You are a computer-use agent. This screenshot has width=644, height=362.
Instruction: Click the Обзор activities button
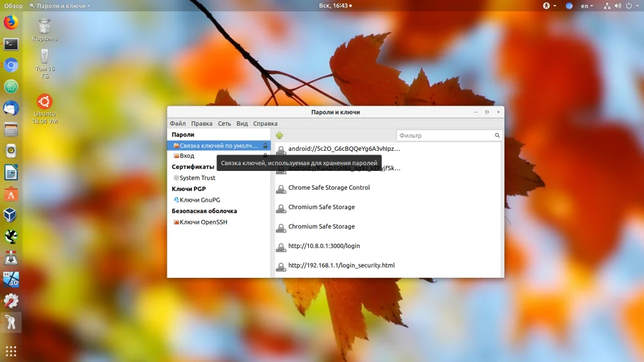13,6
